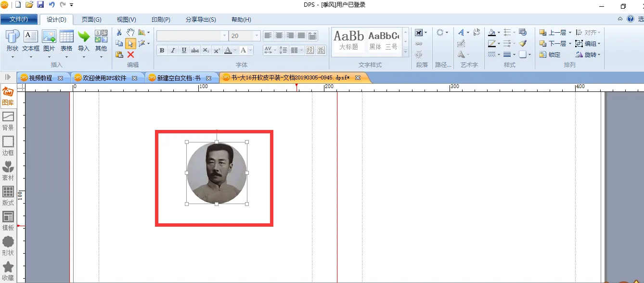Click the scissors cut icon
Screen dimensions: 644x283
click(119, 32)
